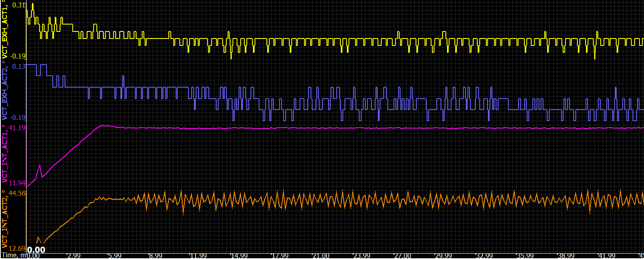Click the orange 12.69 axis minimum value

17,248
